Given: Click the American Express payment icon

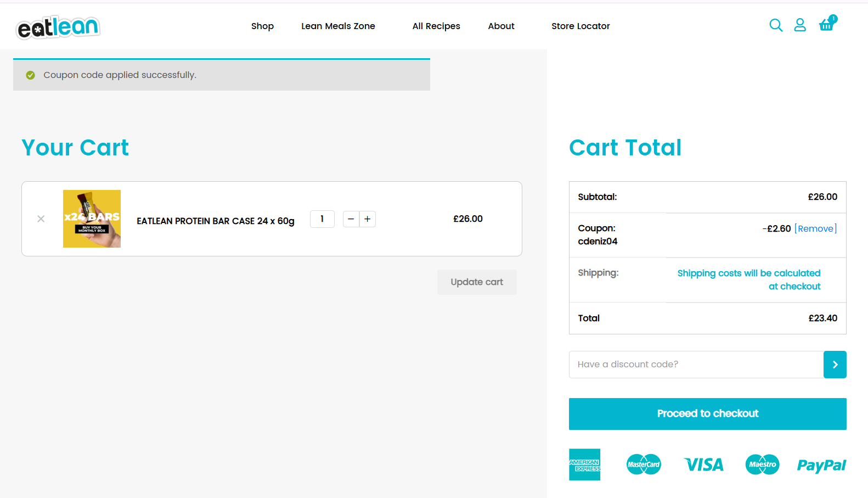Looking at the screenshot, I should (585, 465).
